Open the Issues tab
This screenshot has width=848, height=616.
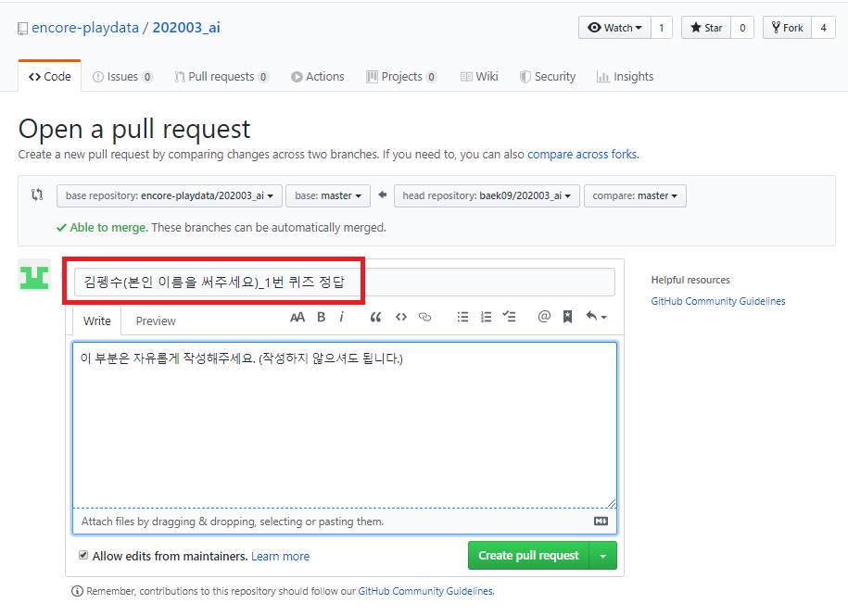122,77
